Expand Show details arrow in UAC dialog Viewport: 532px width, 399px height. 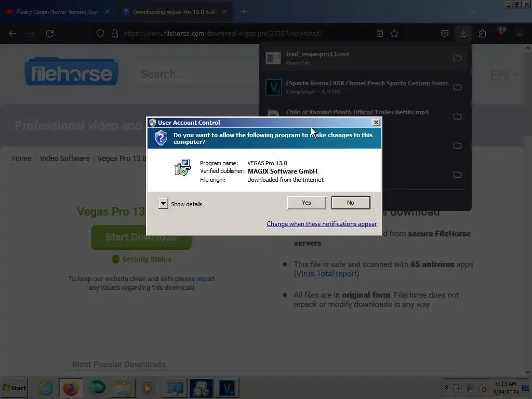pos(163,204)
